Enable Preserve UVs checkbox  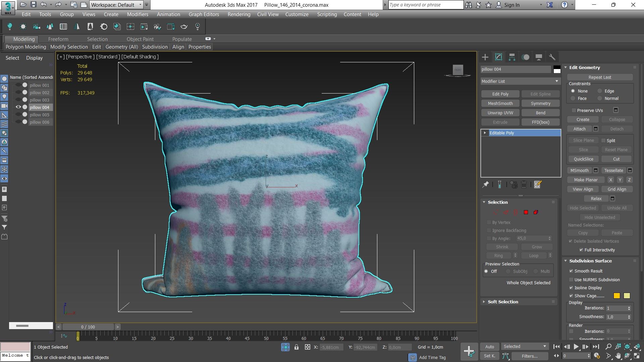[x=574, y=110]
